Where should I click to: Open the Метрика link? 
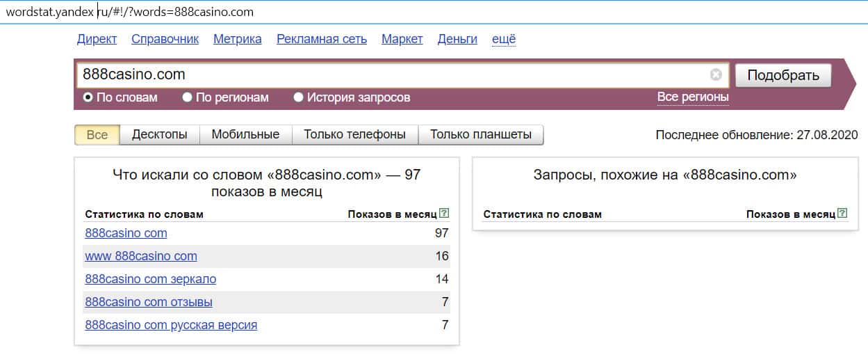tap(238, 39)
